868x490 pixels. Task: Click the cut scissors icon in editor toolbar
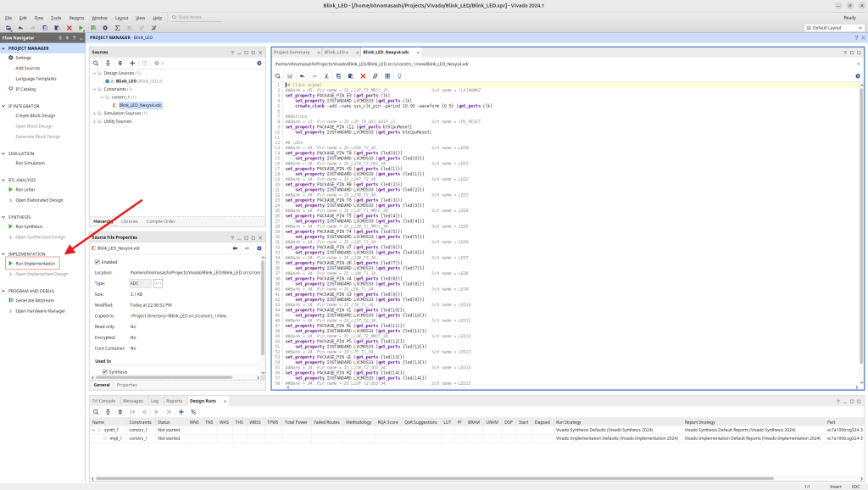click(x=326, y=75)
